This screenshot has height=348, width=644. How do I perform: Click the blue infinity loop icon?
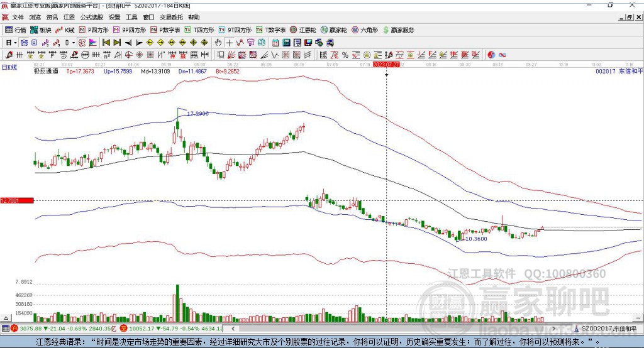502,55
